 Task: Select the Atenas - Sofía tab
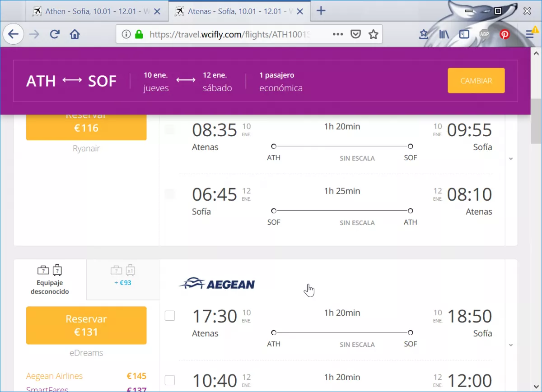click(238, 12)
